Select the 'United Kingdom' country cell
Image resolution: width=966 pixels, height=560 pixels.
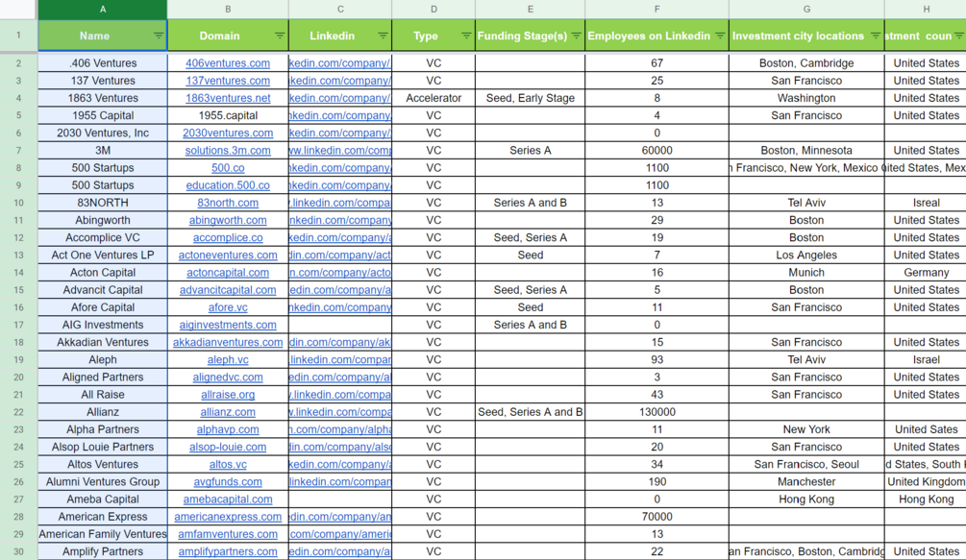pyautogui.click(x=926, y=482)
